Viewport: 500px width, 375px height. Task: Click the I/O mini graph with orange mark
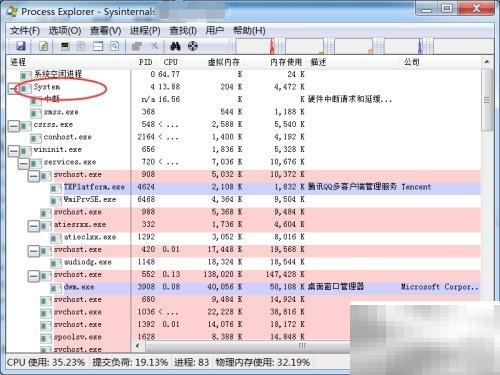[353, 46]
